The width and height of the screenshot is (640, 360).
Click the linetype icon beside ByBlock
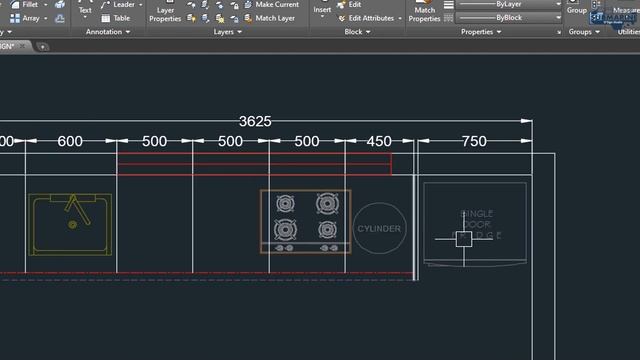tap(449, 18)
